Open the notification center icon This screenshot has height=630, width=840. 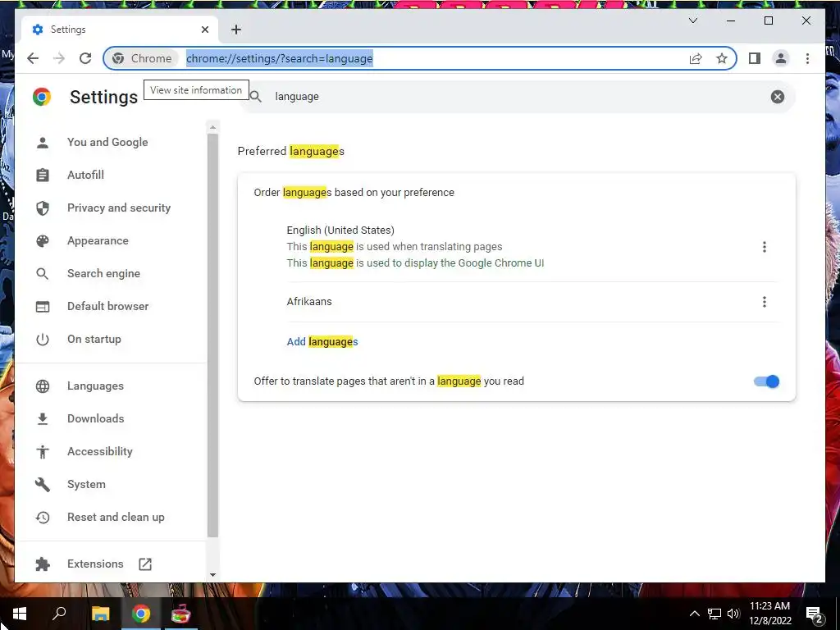(815, 615)
